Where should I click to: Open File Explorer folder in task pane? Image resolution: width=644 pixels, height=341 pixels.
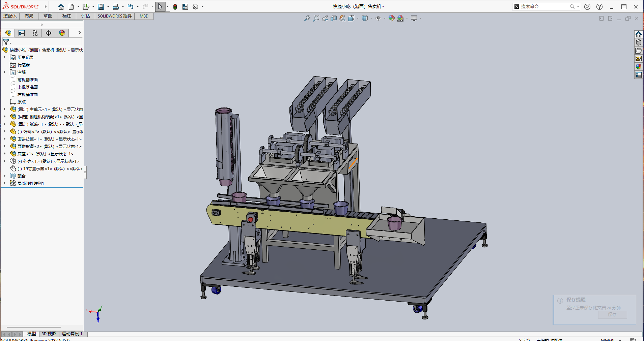coord(639,51)
